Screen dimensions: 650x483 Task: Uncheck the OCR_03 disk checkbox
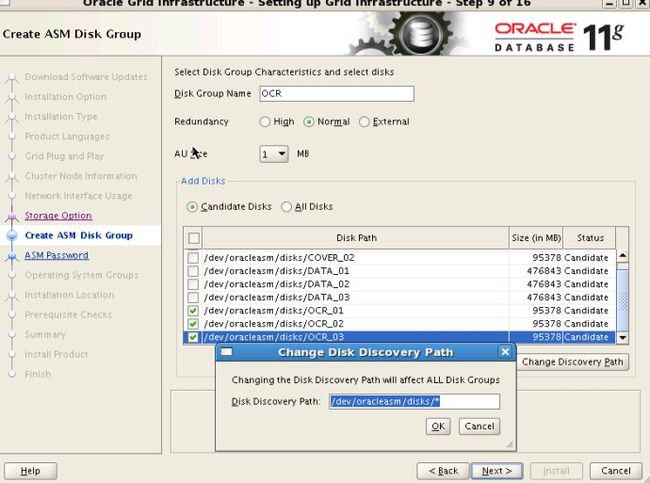coord(193,337)
